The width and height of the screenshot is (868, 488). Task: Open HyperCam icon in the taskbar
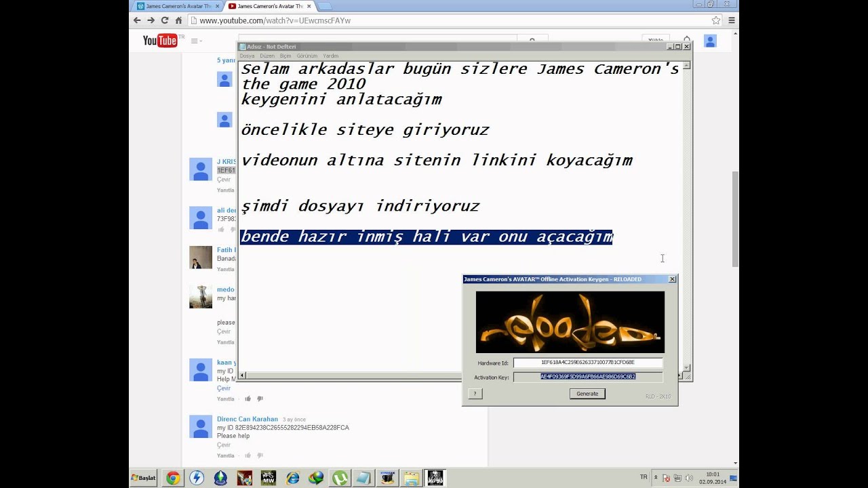tap(388, 478)
